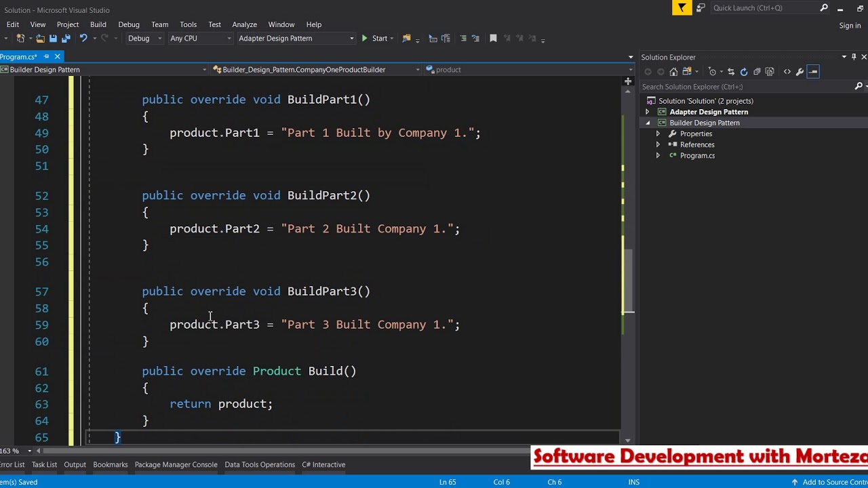868x488 pixels.
Task: Click the Start debugging button
Action: click(374, 39)
